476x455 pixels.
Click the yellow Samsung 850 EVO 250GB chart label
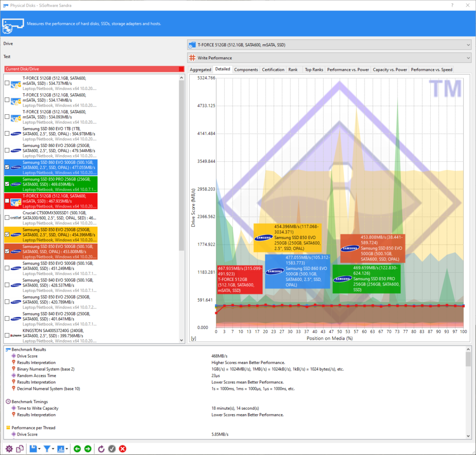tap(288, 237)
